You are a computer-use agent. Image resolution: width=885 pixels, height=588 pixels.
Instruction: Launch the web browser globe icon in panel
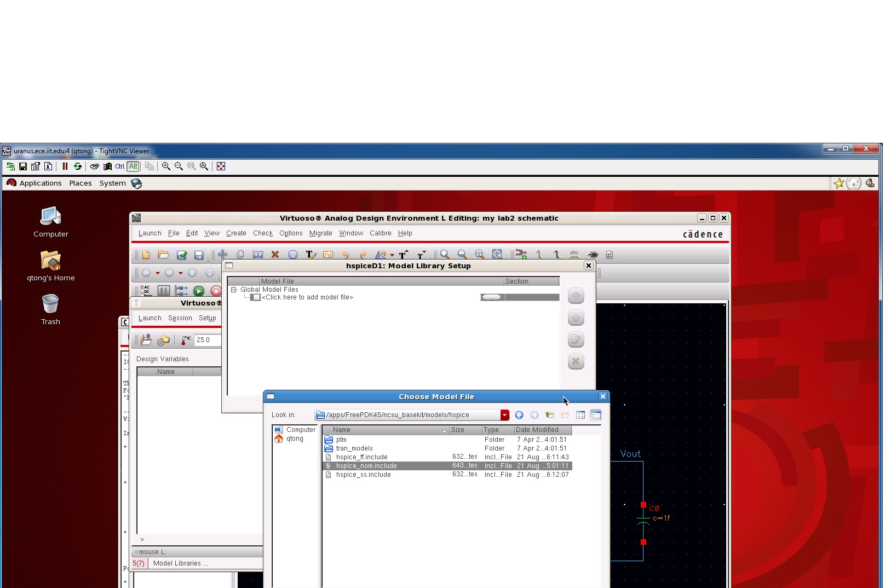[x=136, y=183]
